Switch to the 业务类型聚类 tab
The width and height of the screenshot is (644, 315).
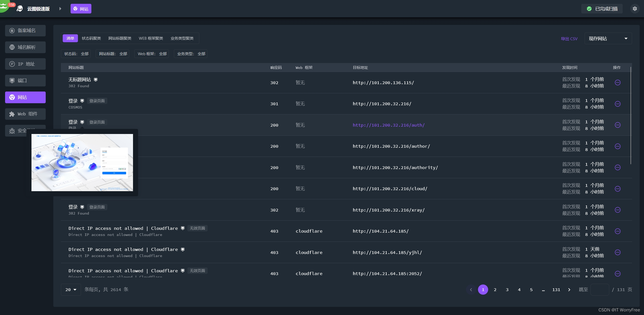(182, 38)
